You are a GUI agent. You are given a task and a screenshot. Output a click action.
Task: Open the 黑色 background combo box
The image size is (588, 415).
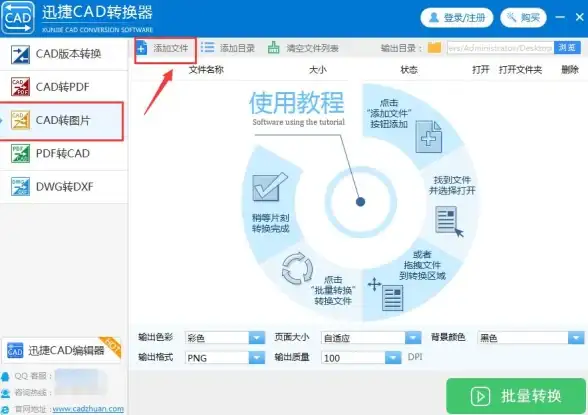(x=531, y=338)
